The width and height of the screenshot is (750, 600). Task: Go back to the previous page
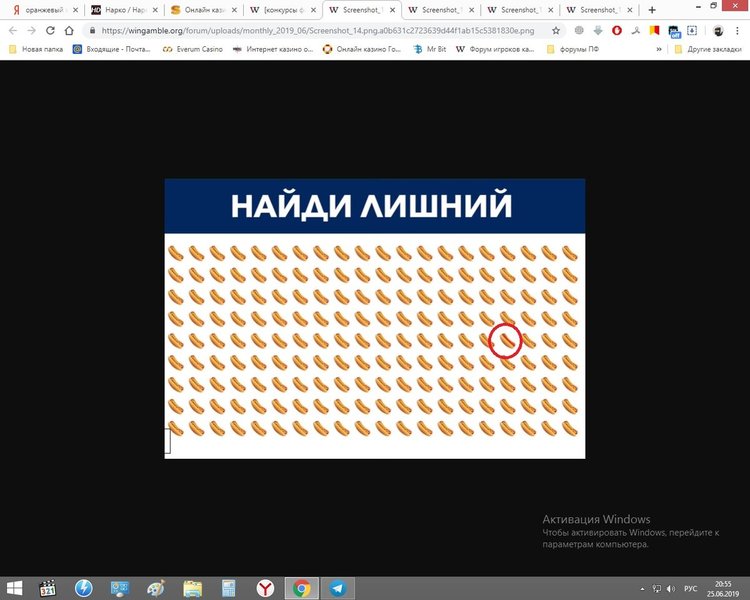pos(13,31)
